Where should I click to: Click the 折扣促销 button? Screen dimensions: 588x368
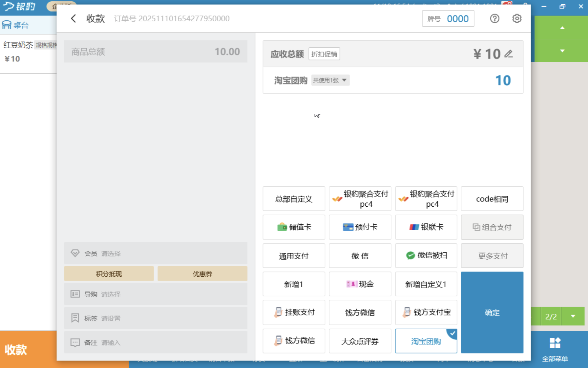pyautogui.click(x=324, y=54)
